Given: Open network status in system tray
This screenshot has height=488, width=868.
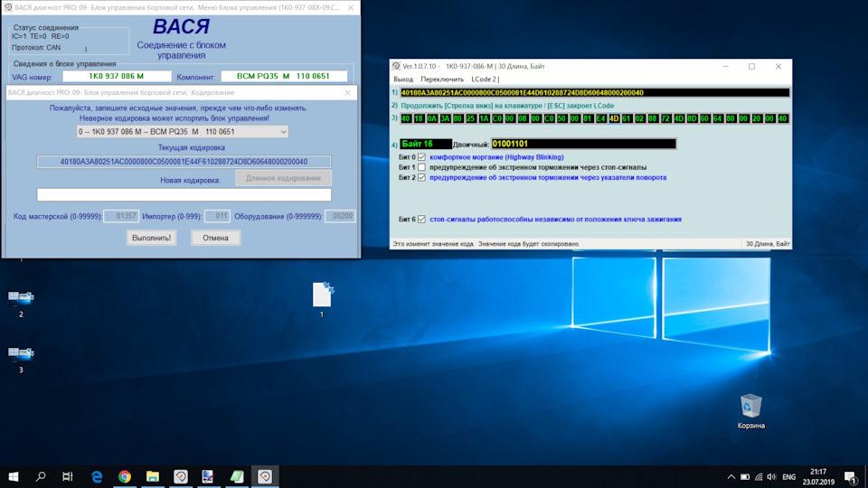Looking at the screenshot, I should [x=759, y=477].
